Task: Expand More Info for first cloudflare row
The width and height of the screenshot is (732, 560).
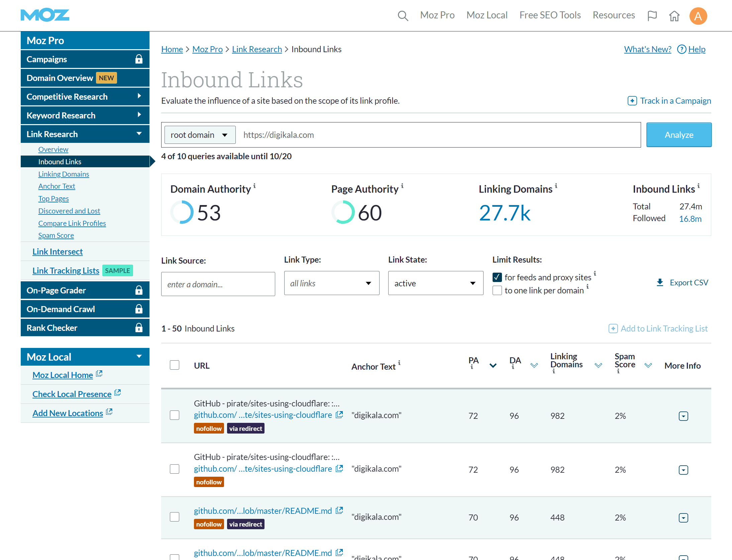Action: [x=683, y=416]
